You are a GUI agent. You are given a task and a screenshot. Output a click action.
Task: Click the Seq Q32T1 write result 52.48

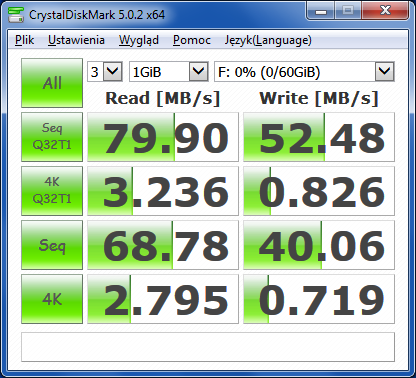coord(319,137)
